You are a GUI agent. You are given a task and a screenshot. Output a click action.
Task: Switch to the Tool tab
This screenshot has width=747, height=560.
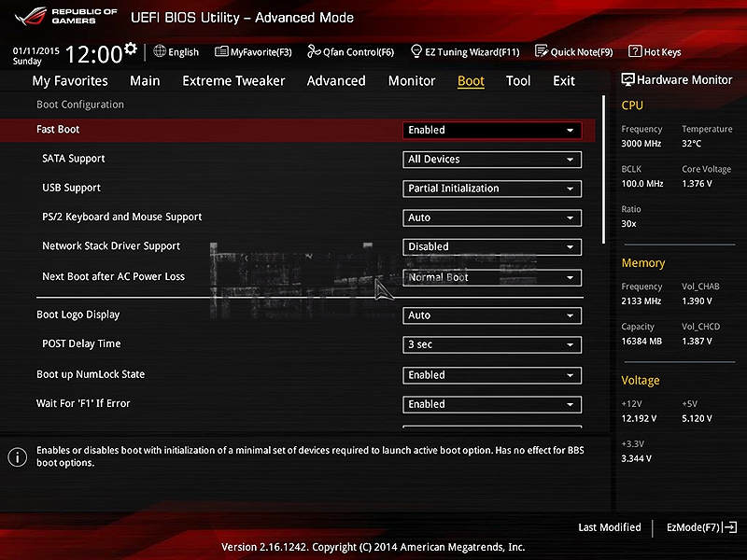click(518, 80)
